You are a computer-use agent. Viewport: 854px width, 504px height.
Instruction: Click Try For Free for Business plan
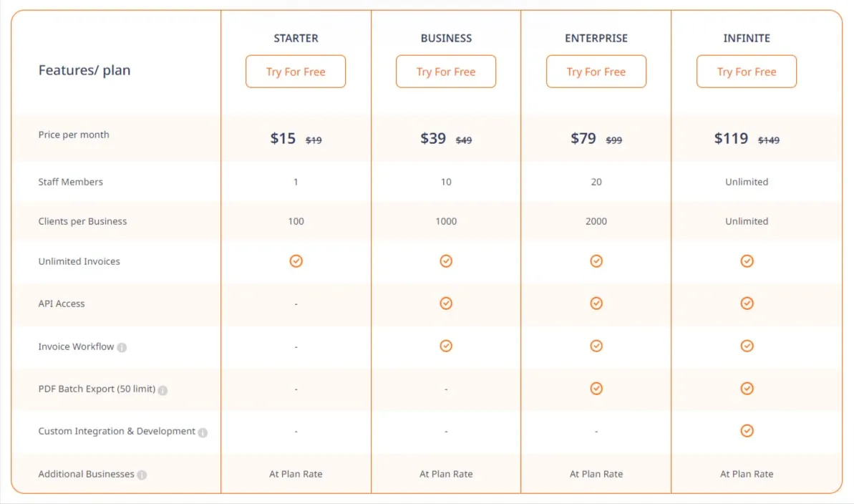tap(445, 72)
